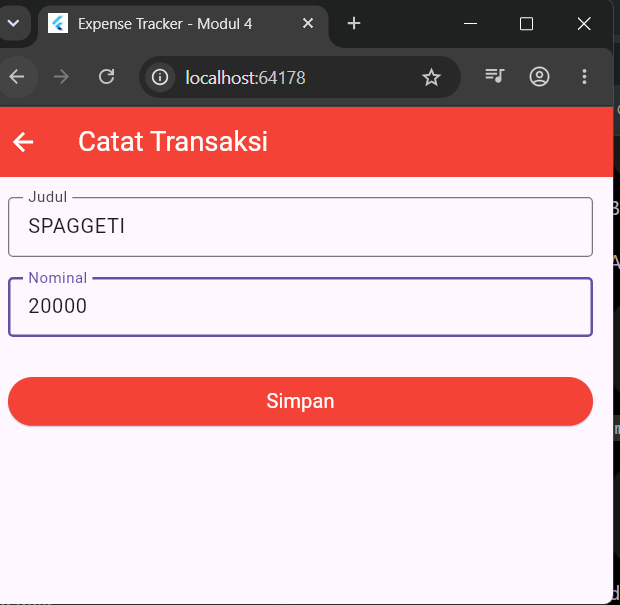Screen dimensions: 620x605
Task: Select the Expense Tracker - Modul 4 tab
Action: tap(183, 25)
